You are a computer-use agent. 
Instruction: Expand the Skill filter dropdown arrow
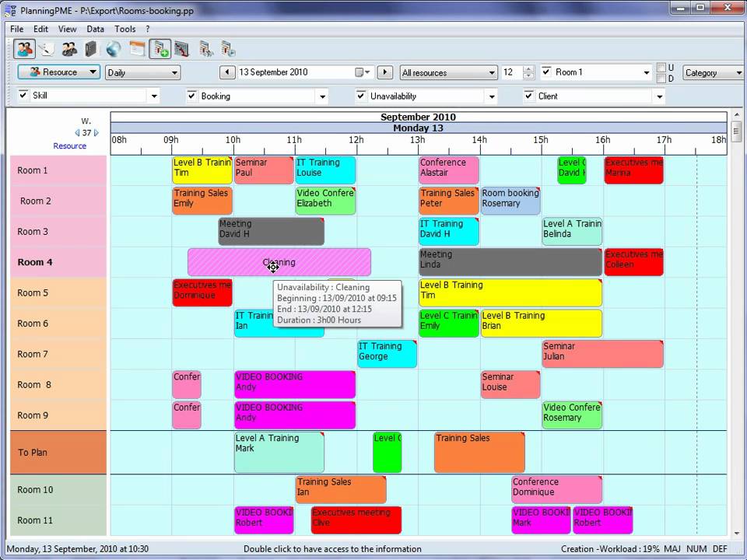pos(154,96)
